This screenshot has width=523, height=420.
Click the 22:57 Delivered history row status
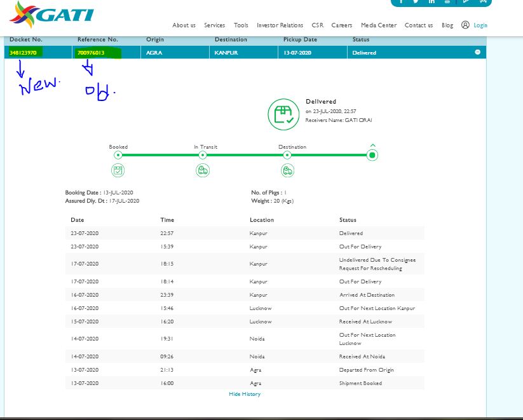(351, 233)
